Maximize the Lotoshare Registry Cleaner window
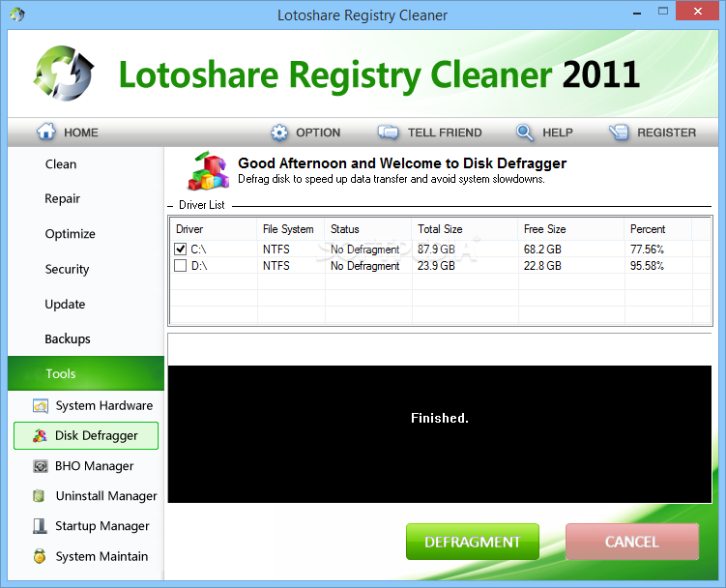726x588 pixels. [x=663, y=11]
